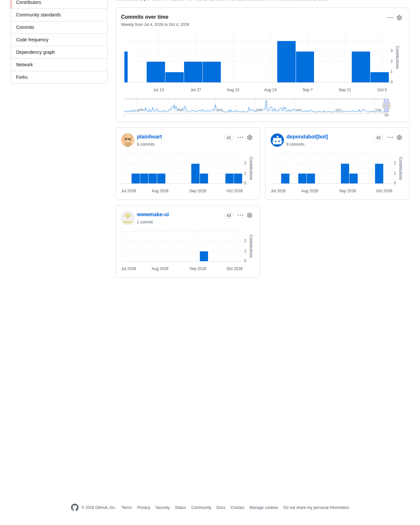This screenshot has height=525, width=420.
Task: Open Contact link in the footer
Action: click(237, 508)
